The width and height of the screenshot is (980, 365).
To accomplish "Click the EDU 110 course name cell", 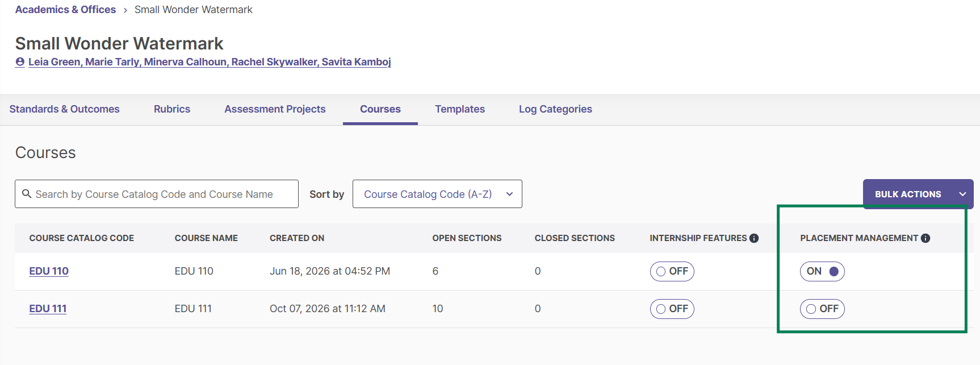I will coord(194,271).
